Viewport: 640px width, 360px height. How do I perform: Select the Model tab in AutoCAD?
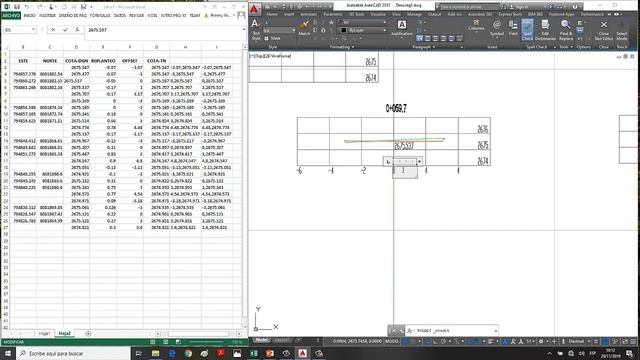[x=262, y=340]
